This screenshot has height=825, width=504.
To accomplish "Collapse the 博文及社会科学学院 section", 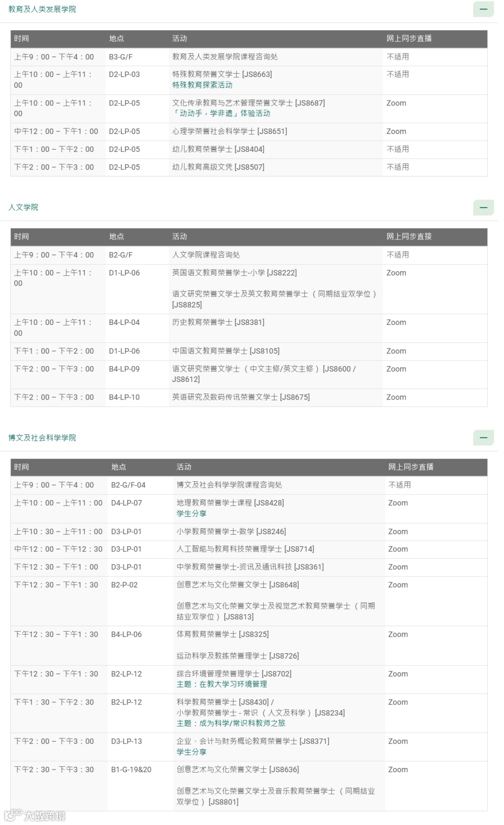I will click(x=483, y=437).
